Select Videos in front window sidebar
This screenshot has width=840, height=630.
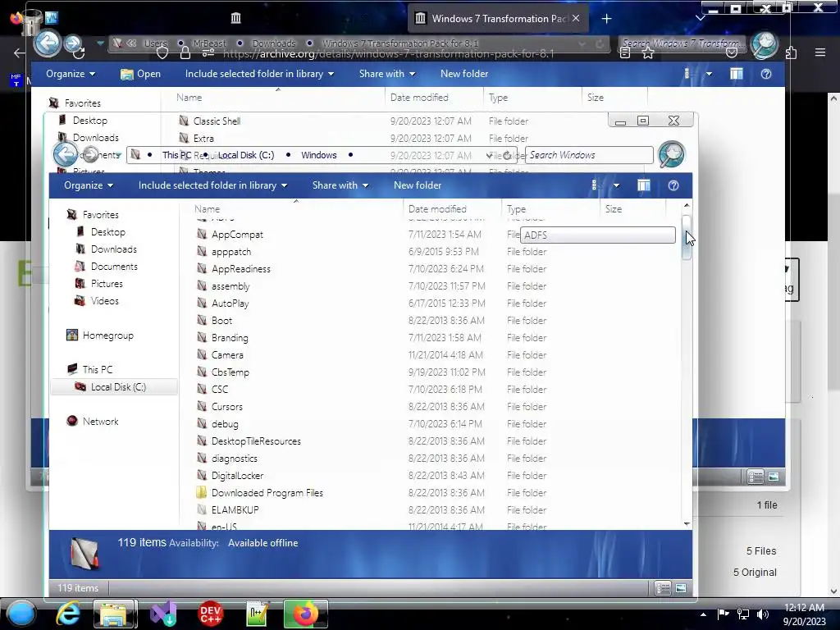pos(104,300)
